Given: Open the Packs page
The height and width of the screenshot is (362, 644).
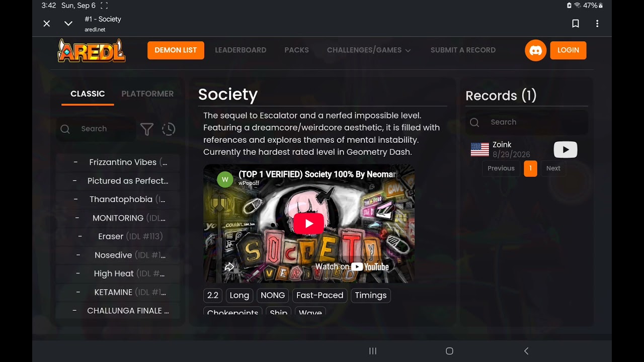Looking at the screenshot, I should [297, 50].
